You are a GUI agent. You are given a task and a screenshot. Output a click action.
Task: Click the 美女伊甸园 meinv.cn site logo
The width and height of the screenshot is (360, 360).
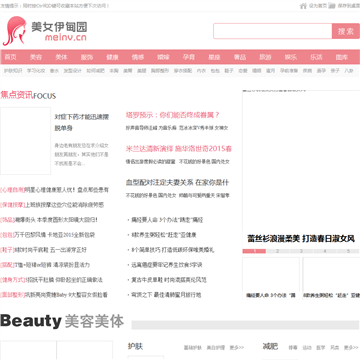(x=45, y=31)
